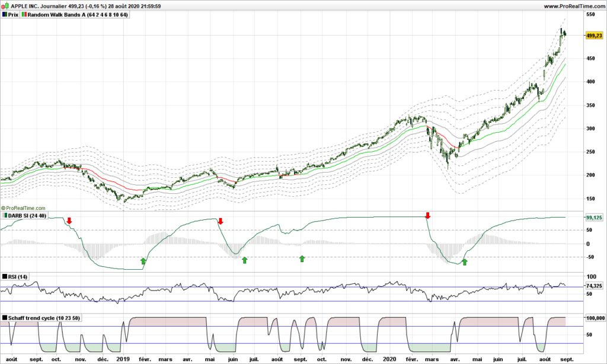Open the www.ProRealTime.com link
Image resolution: width=607 pixels, height=364 pixels.
click(574, 6)
